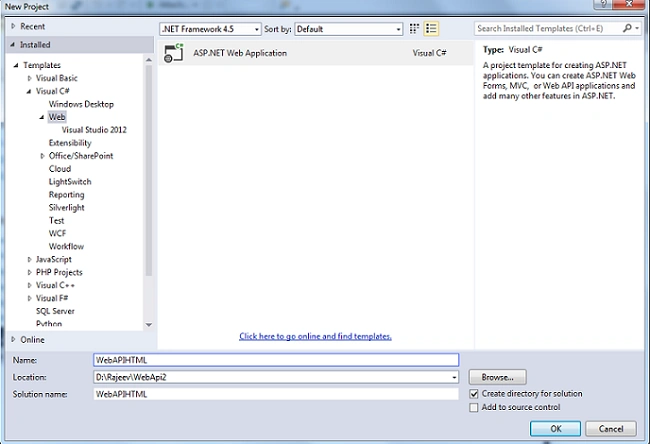
Task: Expand the JavaScript node arrow
Action: [x=29, y=260]
